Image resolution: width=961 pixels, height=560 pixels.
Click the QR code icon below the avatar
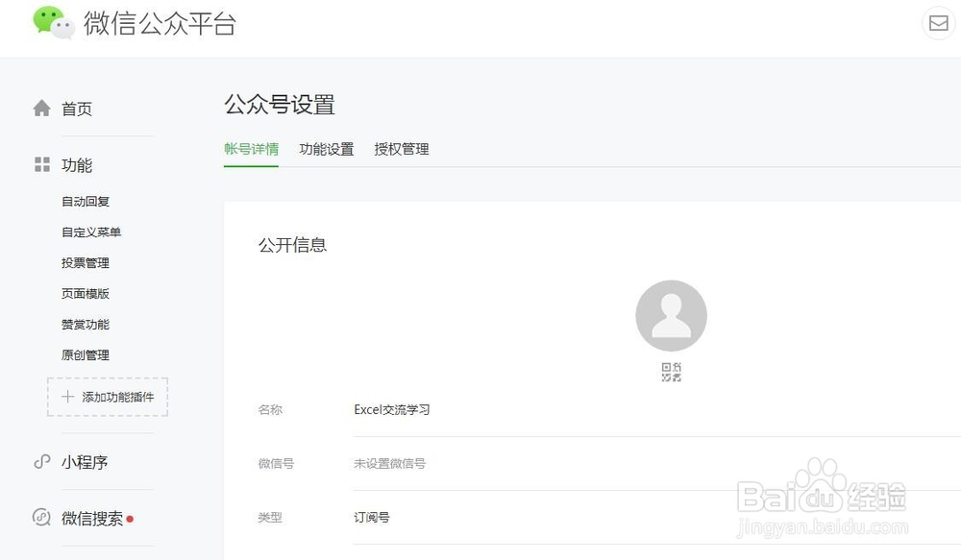671,370
